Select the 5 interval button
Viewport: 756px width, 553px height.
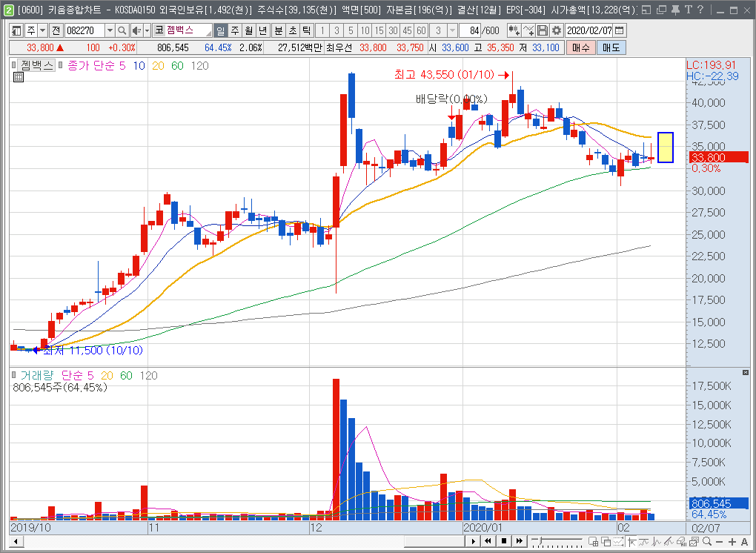coord(351,31)
